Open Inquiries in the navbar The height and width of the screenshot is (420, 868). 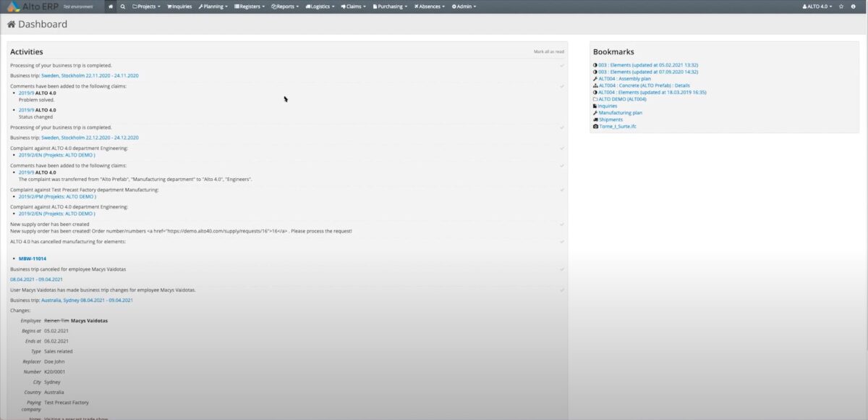click(x=179, y=6)
